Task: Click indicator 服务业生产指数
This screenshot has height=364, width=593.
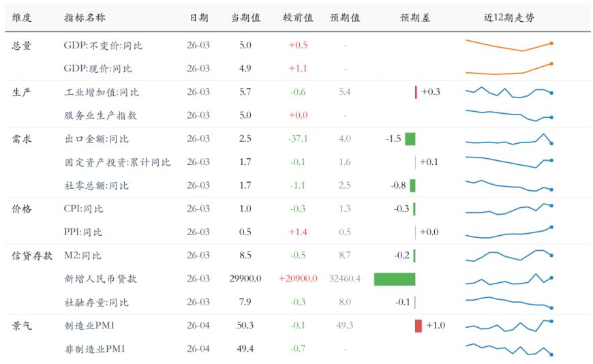Action: coord(101,115)
